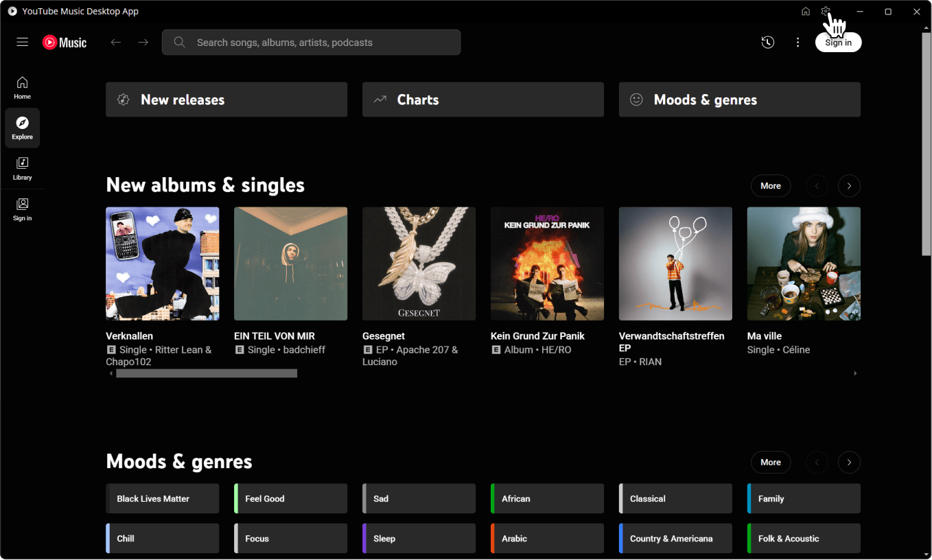Go back with the left arrow
Image resolution: width=932 pixels, height=560 pixels.
click(x=116, y=43)
